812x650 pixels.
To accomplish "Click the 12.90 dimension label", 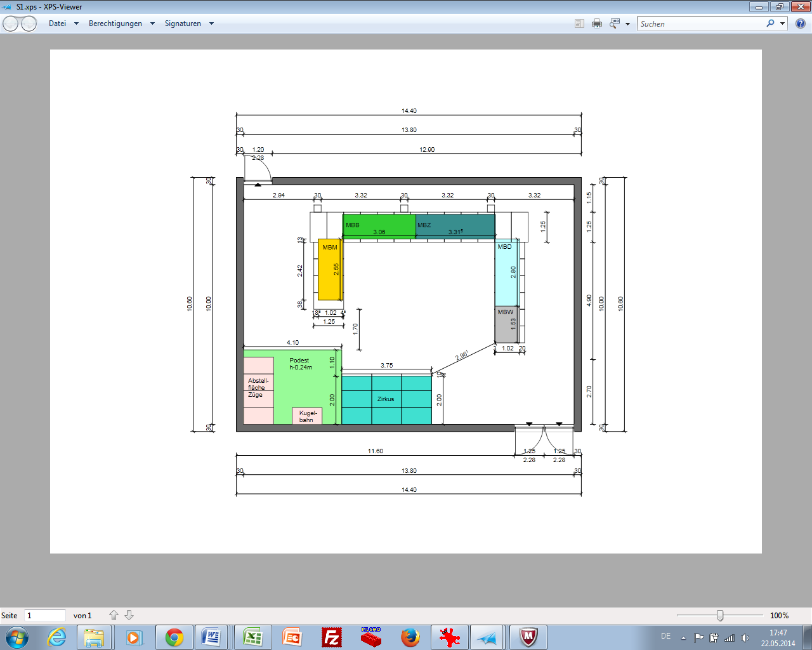I will tap(427, 150).
